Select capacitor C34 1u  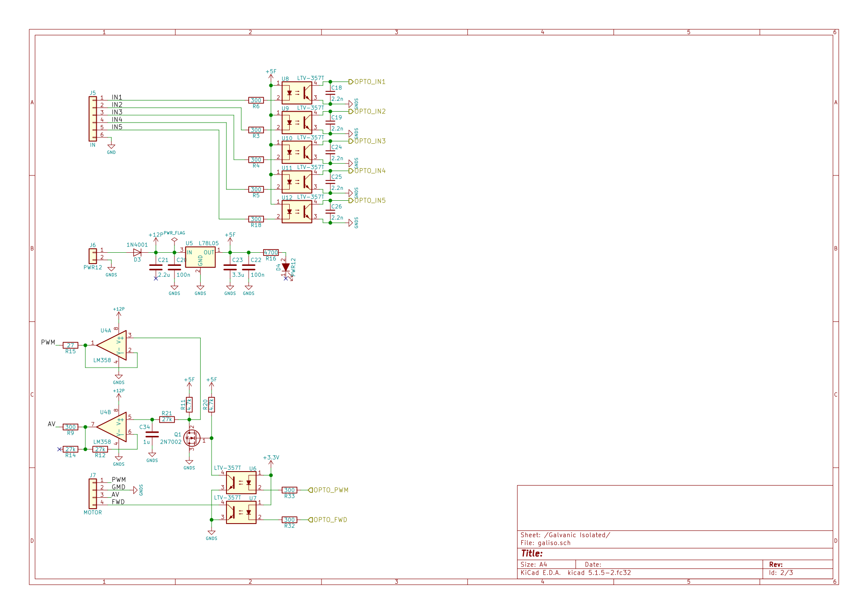[x=152, y=435]
